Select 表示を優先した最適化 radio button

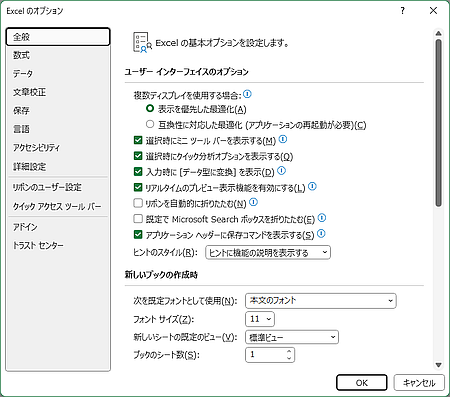pos(150,108)
